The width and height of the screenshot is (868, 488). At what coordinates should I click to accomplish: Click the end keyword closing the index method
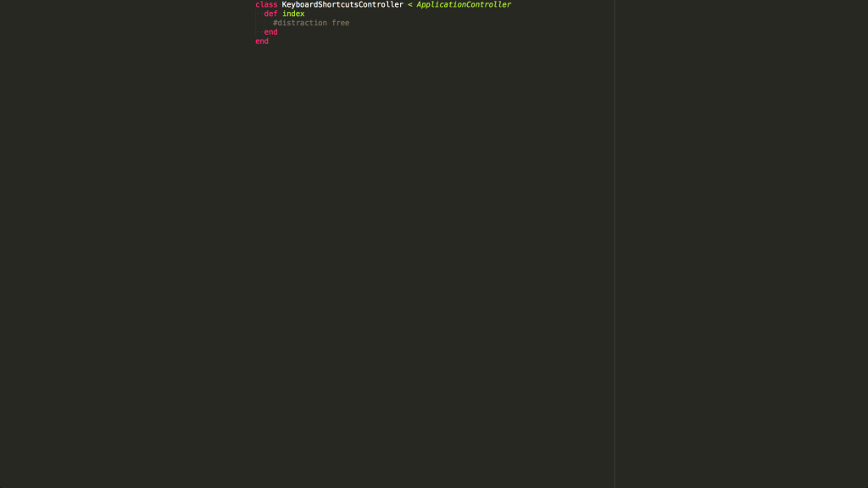coord(270,32)
